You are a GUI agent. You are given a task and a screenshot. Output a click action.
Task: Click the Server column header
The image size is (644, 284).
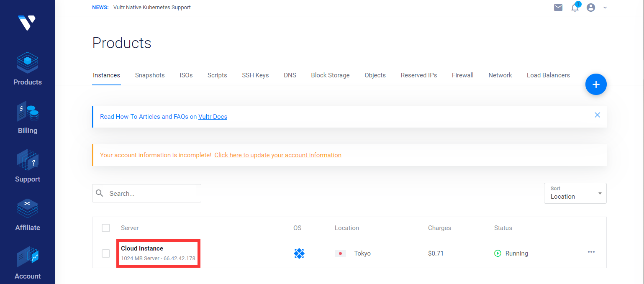pos(130,228)
